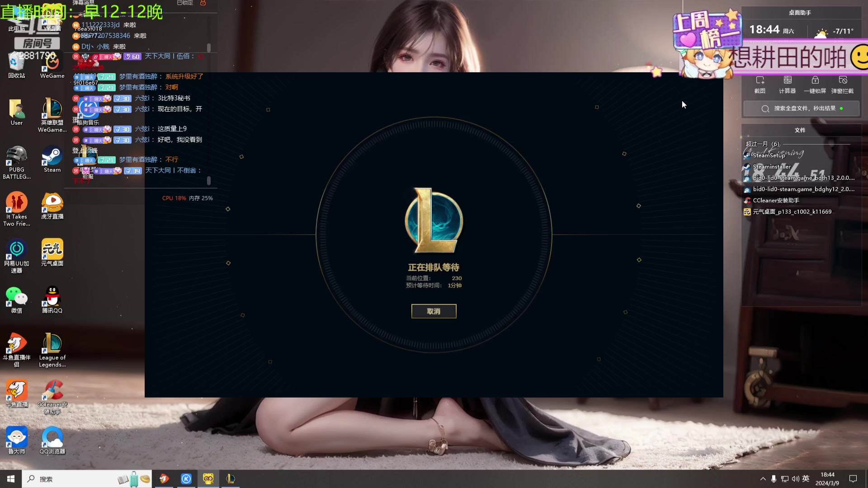This screenshot has height=488, width=868.
Task: Expand hidden system tray icons chevron
Action: (763, 479)
